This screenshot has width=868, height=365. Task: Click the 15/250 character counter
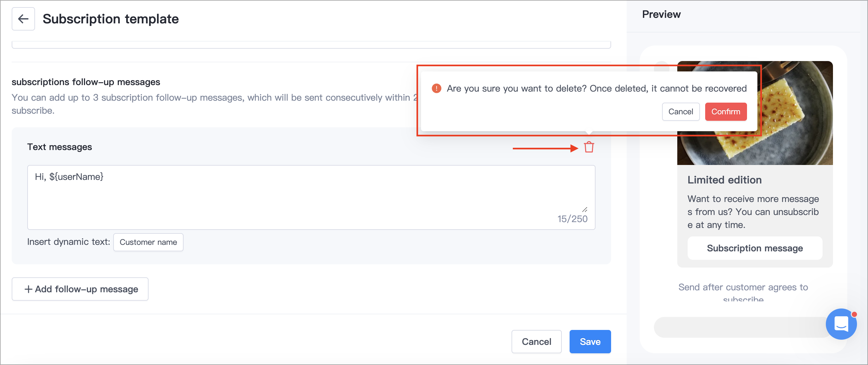572,219
